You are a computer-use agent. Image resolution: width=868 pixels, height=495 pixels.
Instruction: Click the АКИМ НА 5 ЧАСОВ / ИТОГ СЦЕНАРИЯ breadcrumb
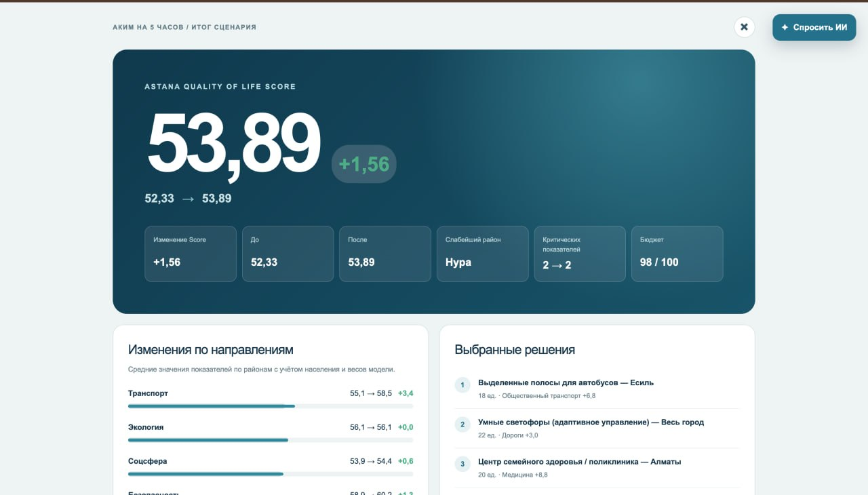(184, 27)
